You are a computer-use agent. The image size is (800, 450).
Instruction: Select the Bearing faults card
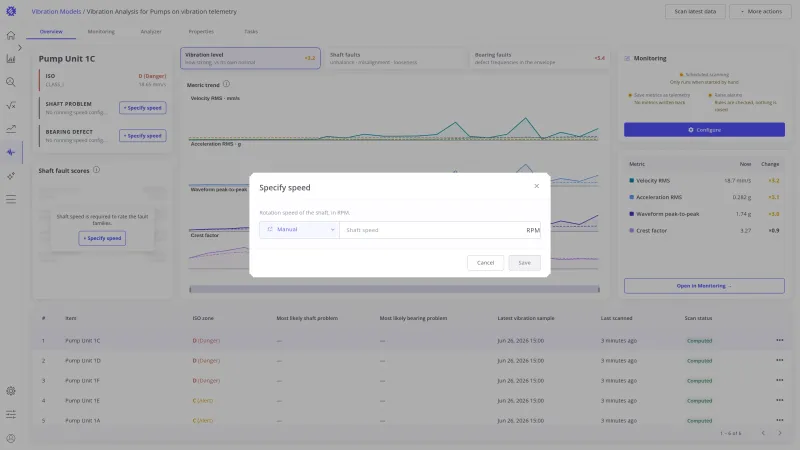(539, 58)
